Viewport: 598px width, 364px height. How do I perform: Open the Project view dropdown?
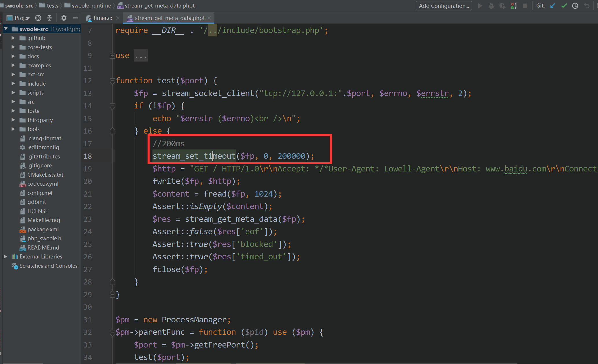[x=22, y=18]
